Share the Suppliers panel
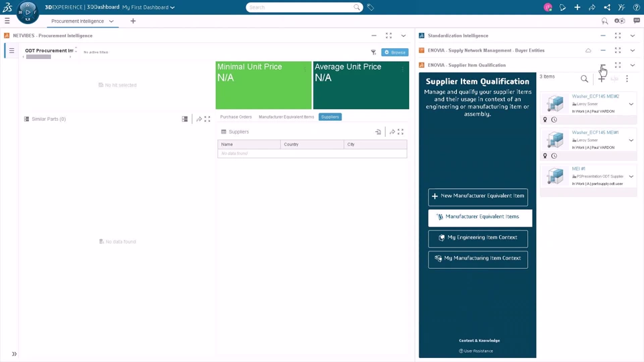Viewport: 644px width, 362px height. click(x=392, y=132)
